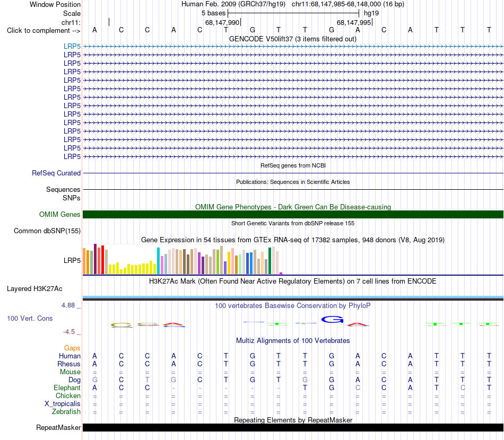Click the Window Position label
This screenshot has height=440, width=504.
point(55,4)
